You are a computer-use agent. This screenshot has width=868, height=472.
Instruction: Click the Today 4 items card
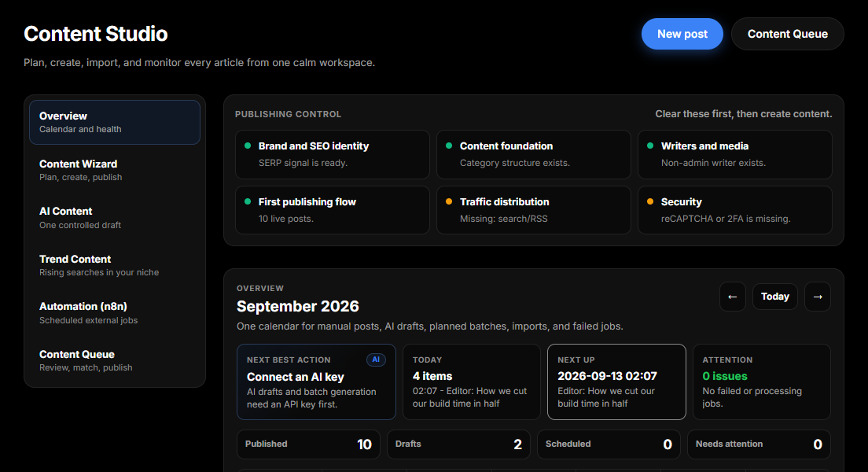coord(472,382)
